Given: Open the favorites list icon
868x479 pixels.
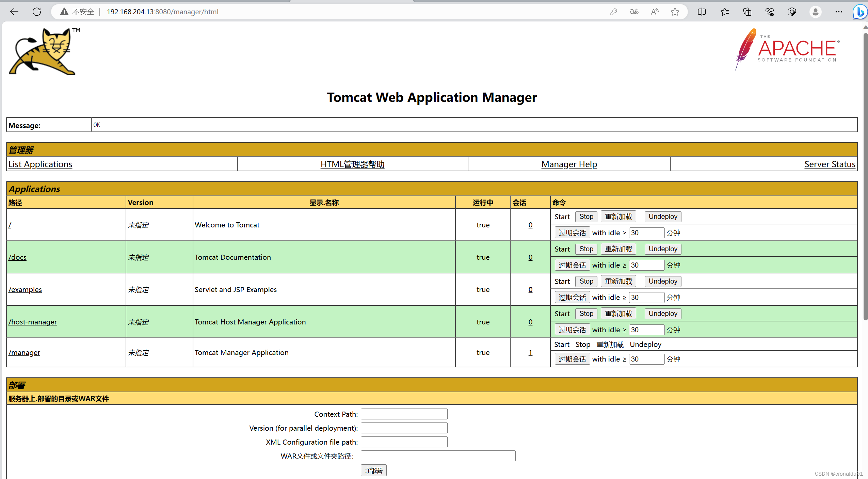Looking at the screenshot, I should click(724, 12).
